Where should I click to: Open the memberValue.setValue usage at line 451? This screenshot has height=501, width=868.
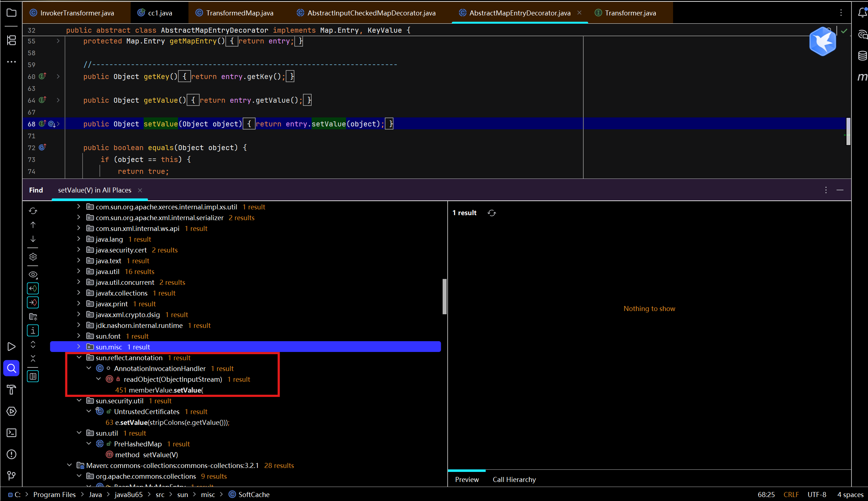[159, 390]
